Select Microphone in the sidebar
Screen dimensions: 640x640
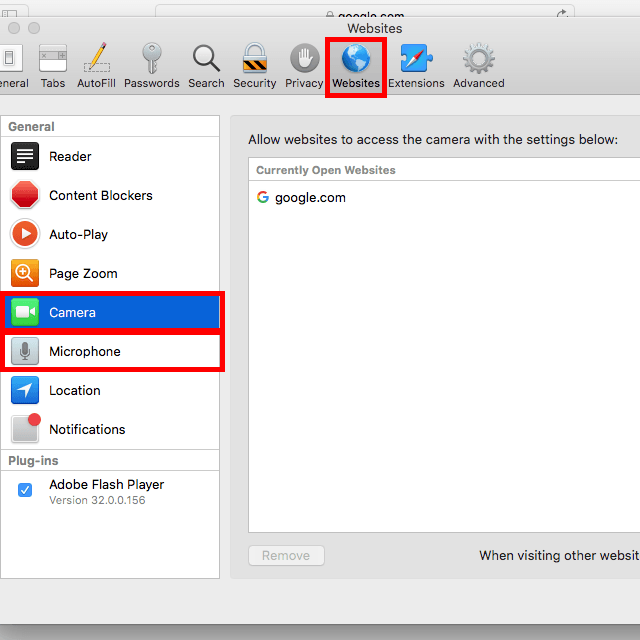click(112, 351)
